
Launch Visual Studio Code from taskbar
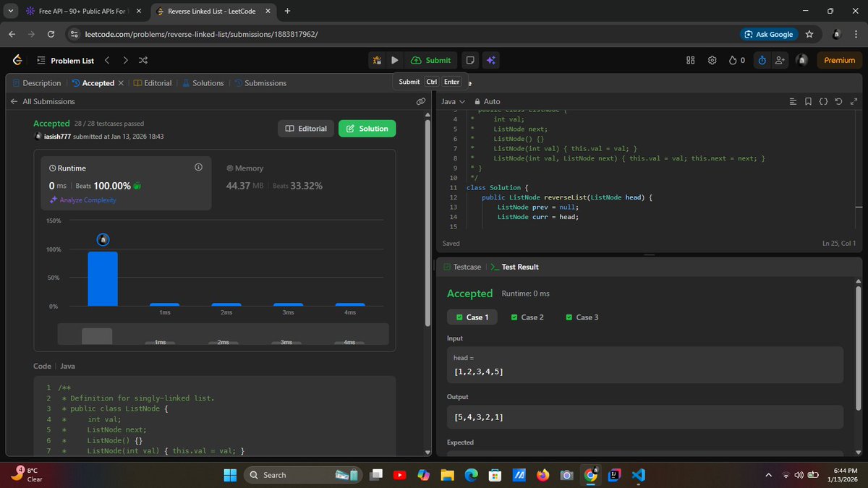(x=637, y=475)
